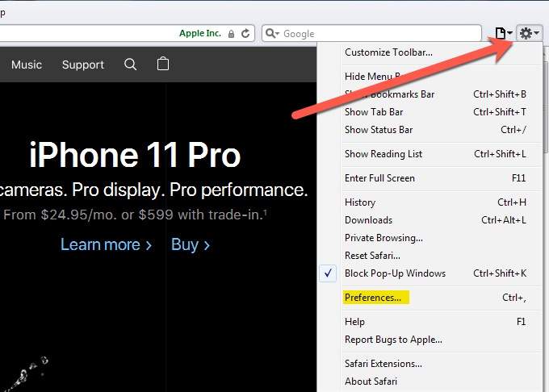
Task: Open the gear settings menu button
Action: [529, 34]
